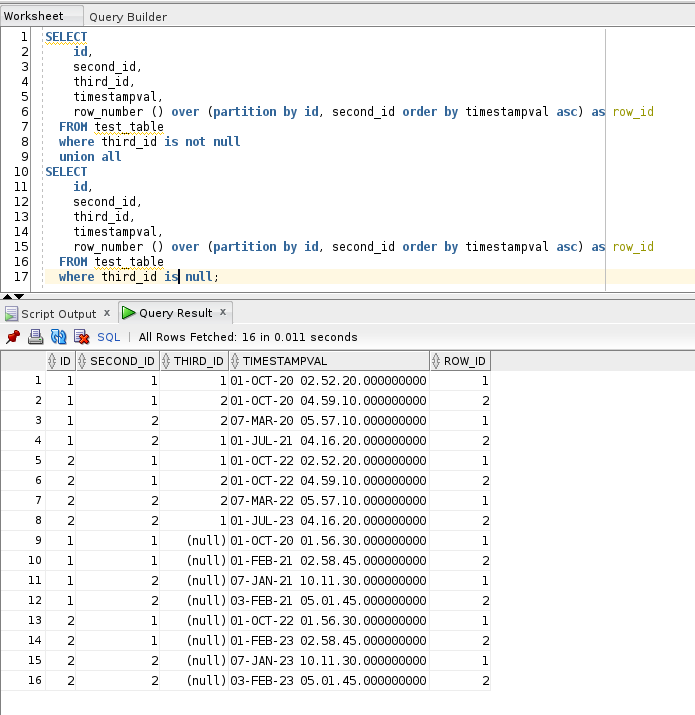The width and height of the screenshot is (695, 715).
Task: Click the SQL link in results toolbar
Action: tap(108, 337)
